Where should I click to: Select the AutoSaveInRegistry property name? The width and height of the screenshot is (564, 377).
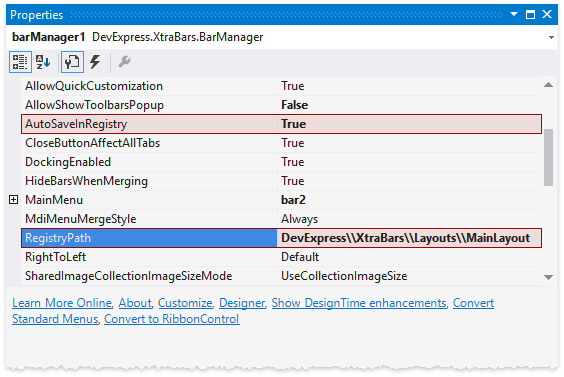click(149, 124)
